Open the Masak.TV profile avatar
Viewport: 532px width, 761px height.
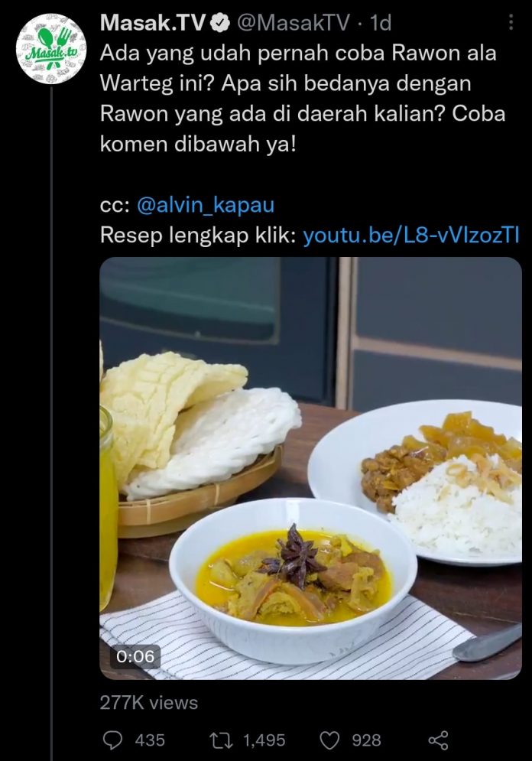click(x=51, y=49)
